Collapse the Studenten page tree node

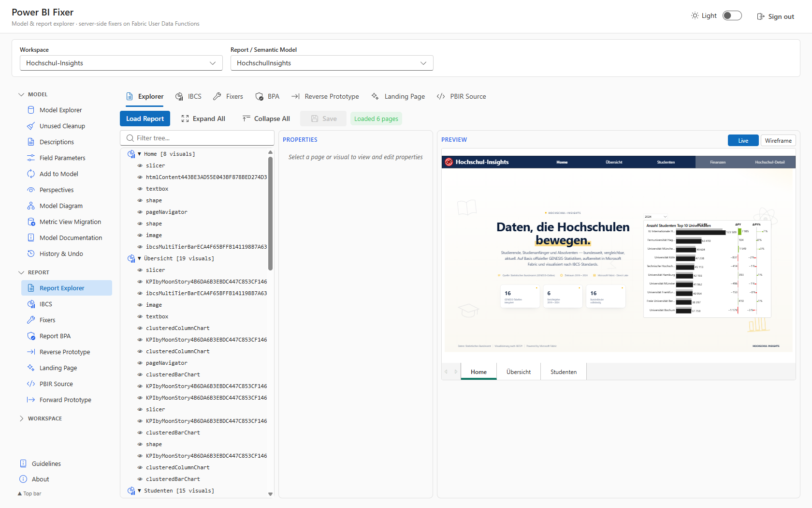[139, 491]
